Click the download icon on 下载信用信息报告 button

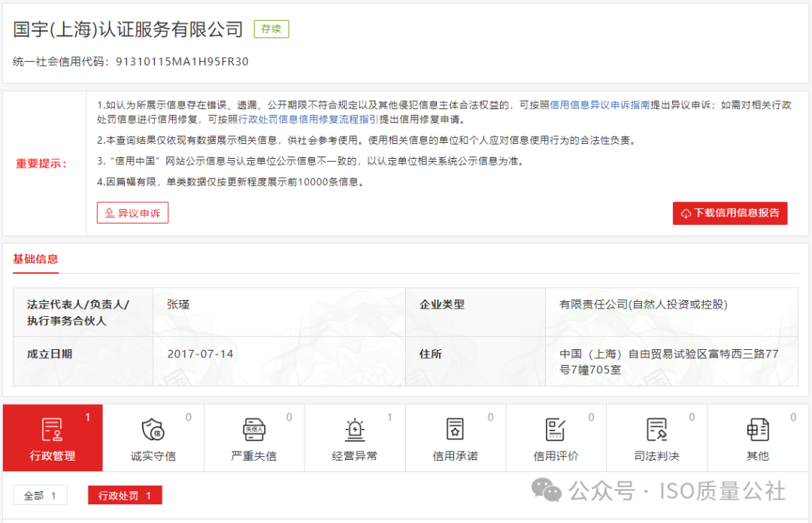click(686, 213)
